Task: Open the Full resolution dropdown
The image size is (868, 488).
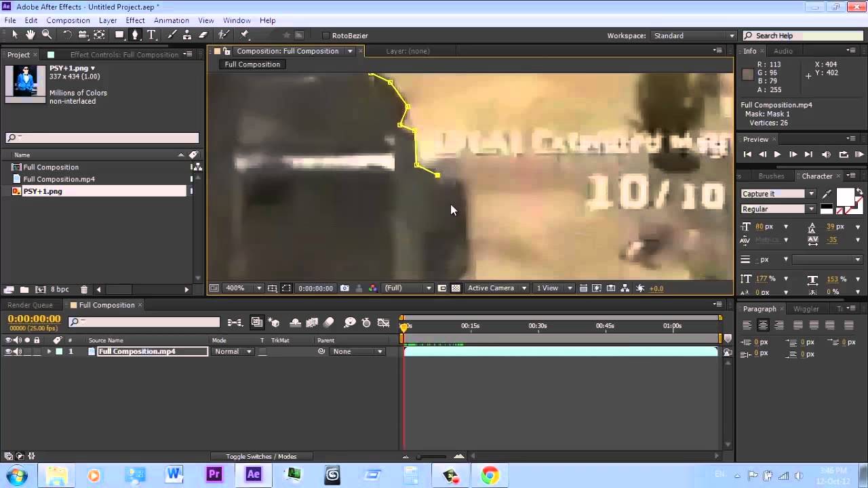Action: (x=408, y=288)
